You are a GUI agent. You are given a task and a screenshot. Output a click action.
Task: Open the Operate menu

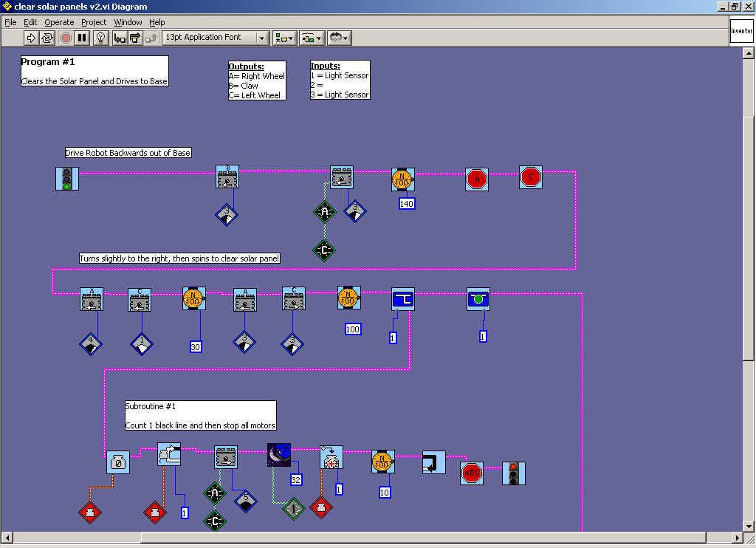(x=59, y=22)
